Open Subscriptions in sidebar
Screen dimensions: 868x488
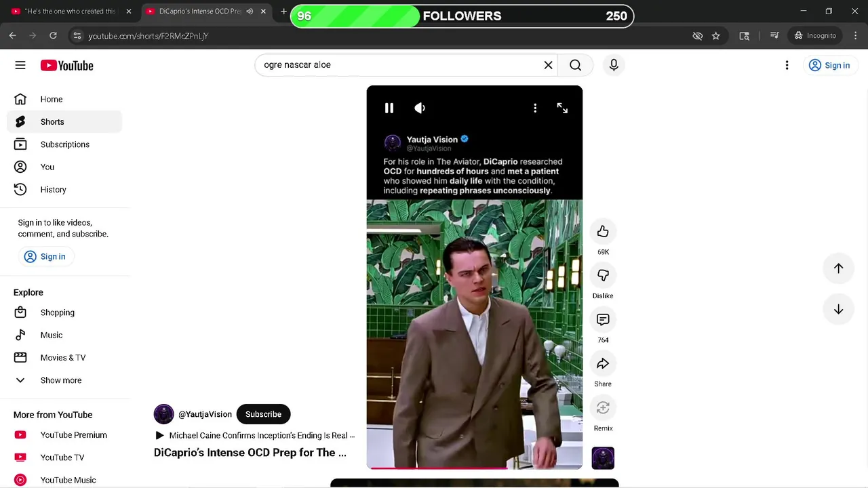[64, 144]
